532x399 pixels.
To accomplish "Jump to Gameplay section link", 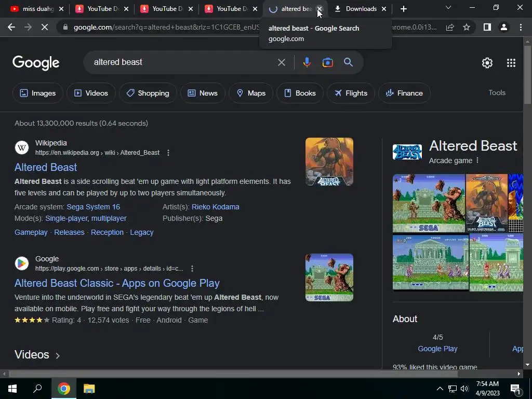I will (x=31, y=232).
